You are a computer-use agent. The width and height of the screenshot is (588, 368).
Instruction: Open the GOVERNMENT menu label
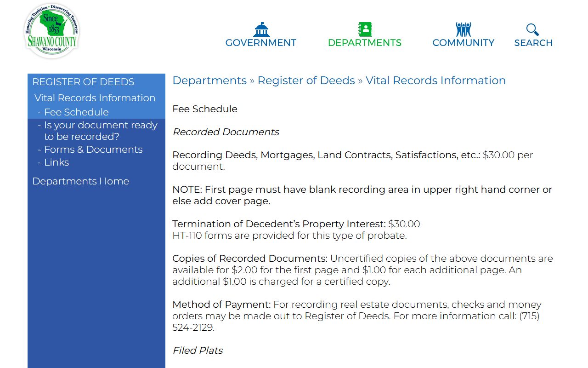click(261, 43)
